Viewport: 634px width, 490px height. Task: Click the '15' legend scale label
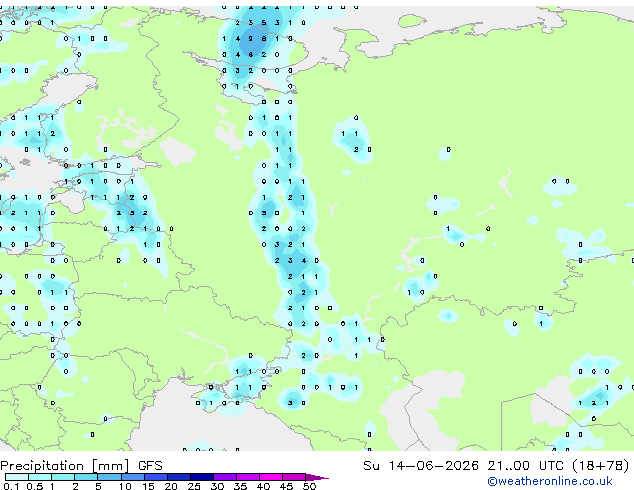click(x=148, y=486)
